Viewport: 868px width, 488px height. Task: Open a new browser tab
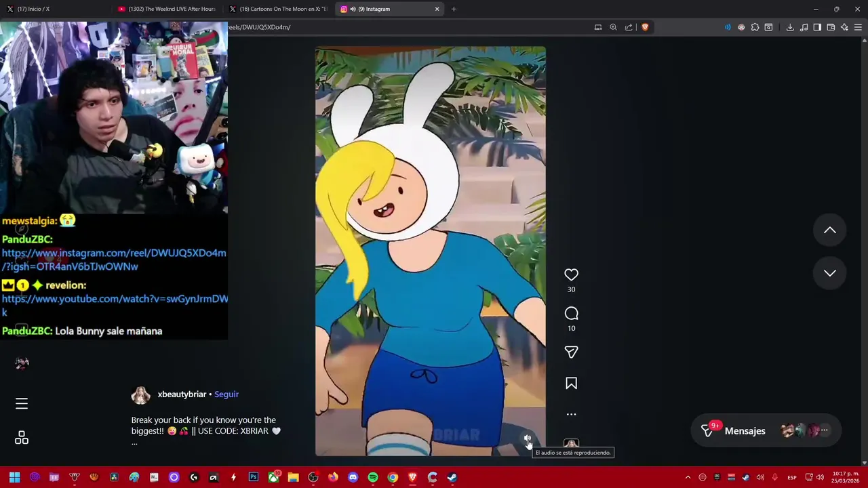pos(454,9)
